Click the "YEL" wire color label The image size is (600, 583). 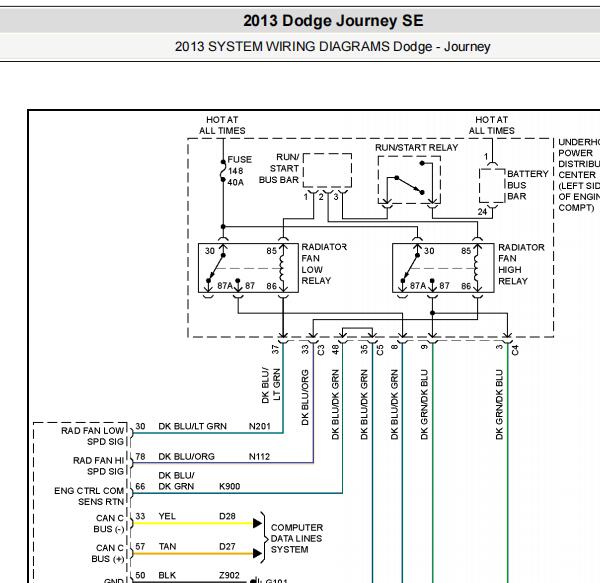167,516
